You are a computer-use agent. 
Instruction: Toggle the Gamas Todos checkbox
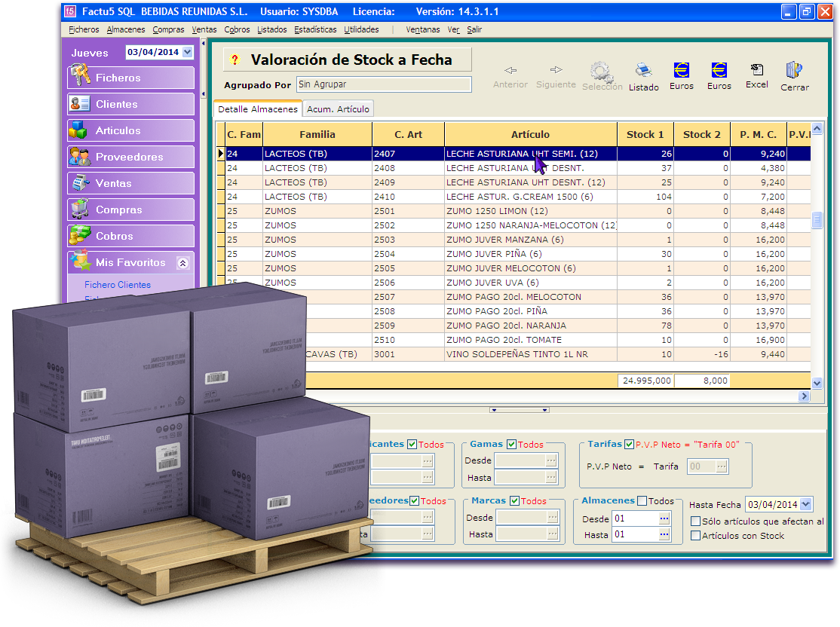point(511,445)
